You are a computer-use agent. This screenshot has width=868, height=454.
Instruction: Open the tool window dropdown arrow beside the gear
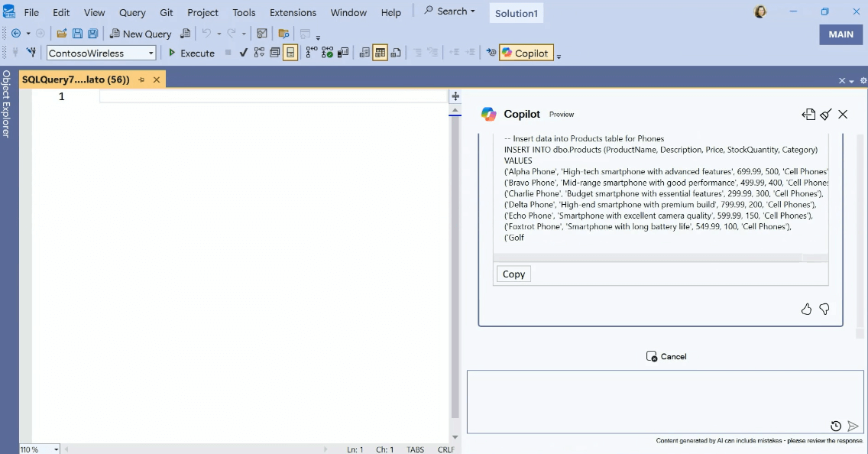point(851,81)
